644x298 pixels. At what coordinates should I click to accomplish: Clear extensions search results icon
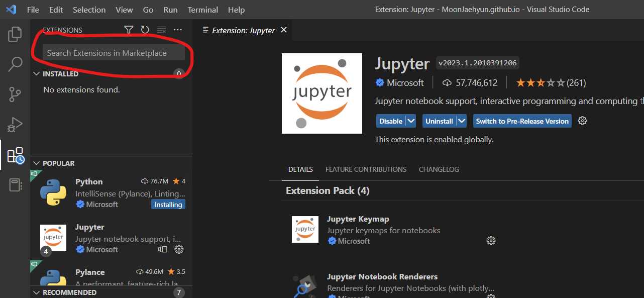(x=161, y=30)
